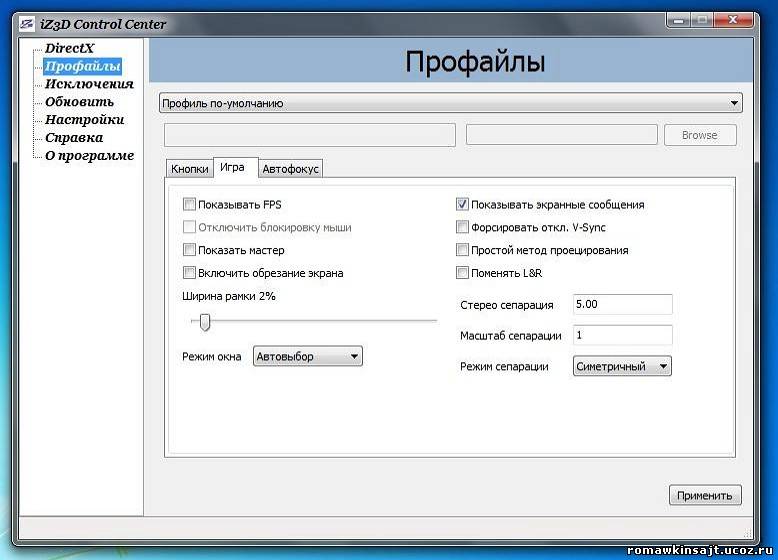Open the DirectX section in sidebar

(x=69, y=48)
